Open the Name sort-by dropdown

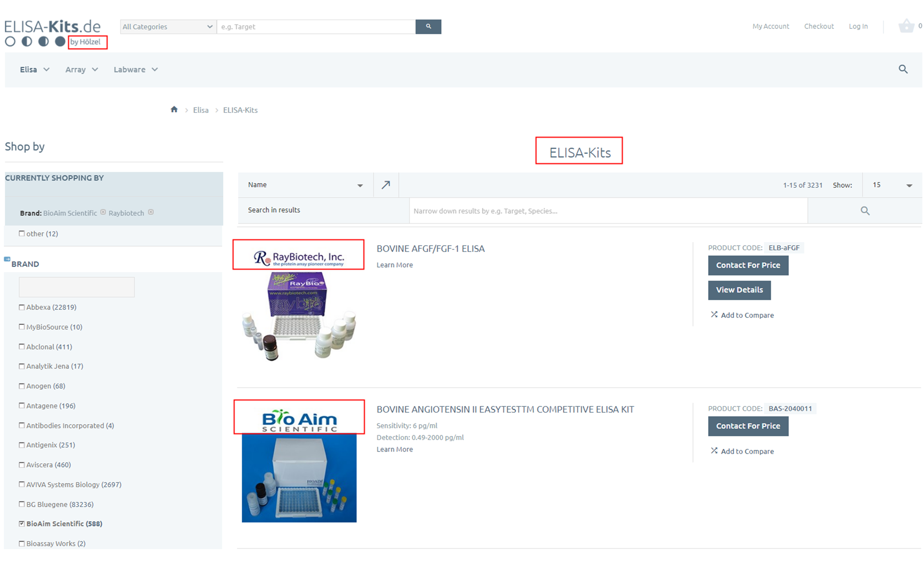pos(306,185)
